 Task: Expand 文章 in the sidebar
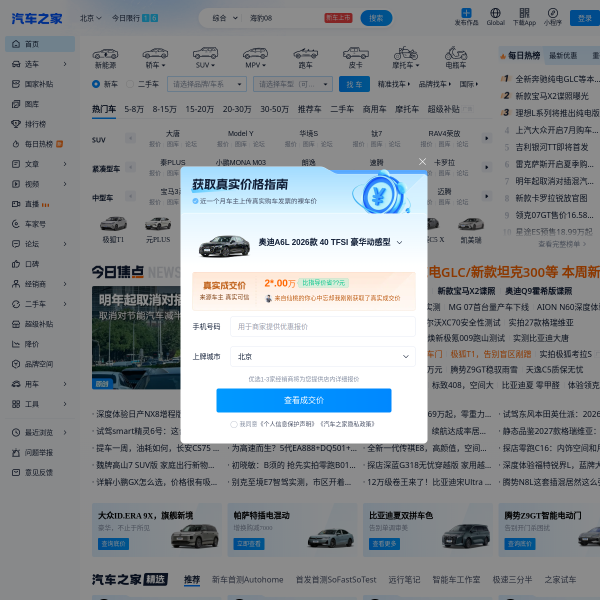click(x=40, y=164)
